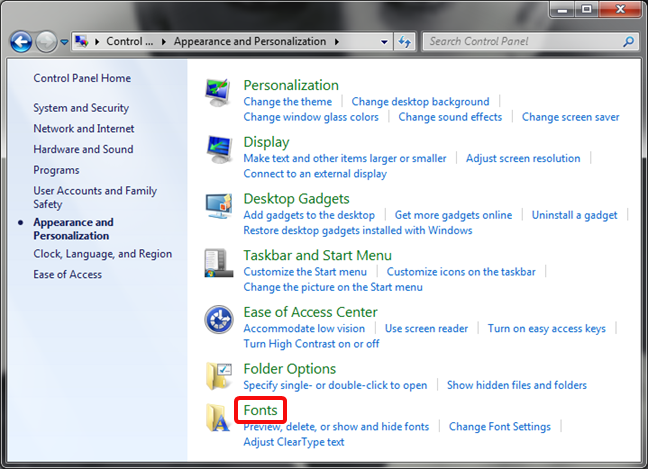Click Get more gadgets online
The image size is (648, 469).
click(x=453, y=215)
